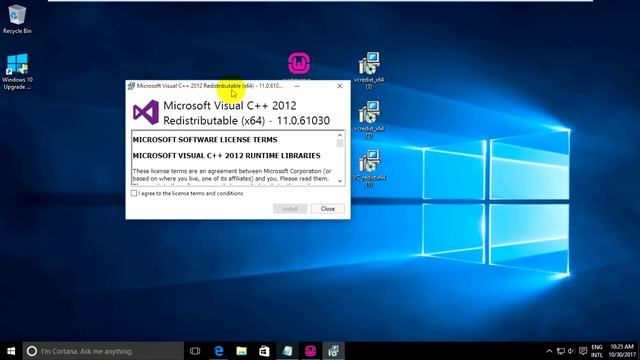This screenshot has height=360, width=640.
Task: Click the Cortana circle icon
Action: (32, 351)
